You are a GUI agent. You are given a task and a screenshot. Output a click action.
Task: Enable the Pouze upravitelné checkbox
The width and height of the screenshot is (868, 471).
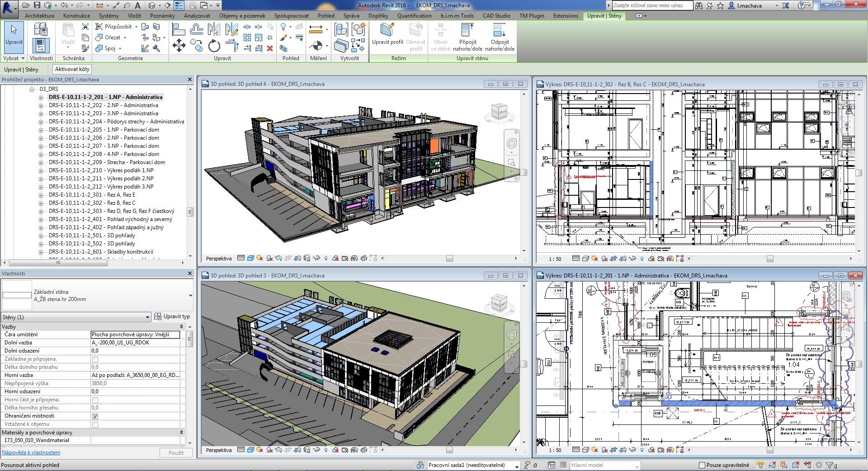[702, 465]
